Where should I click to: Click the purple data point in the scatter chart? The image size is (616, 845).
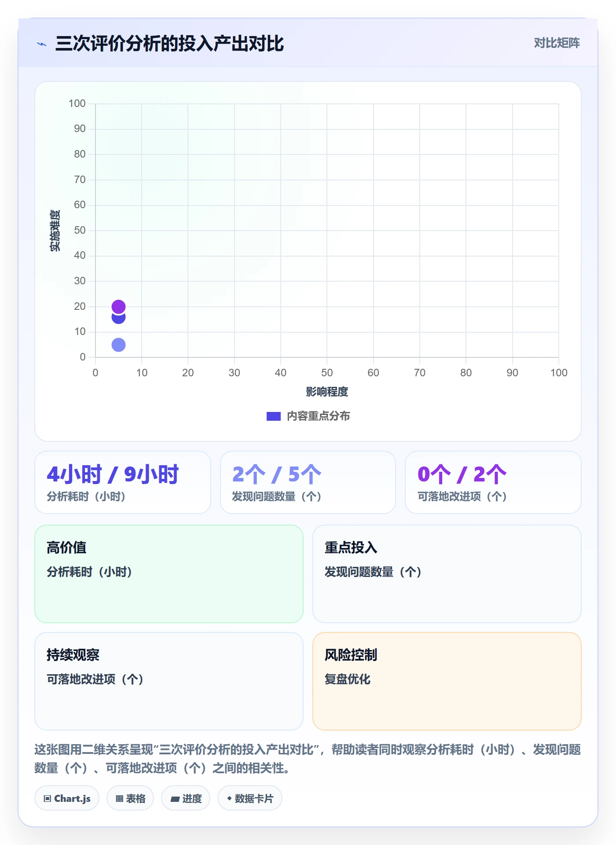point(118,306)
